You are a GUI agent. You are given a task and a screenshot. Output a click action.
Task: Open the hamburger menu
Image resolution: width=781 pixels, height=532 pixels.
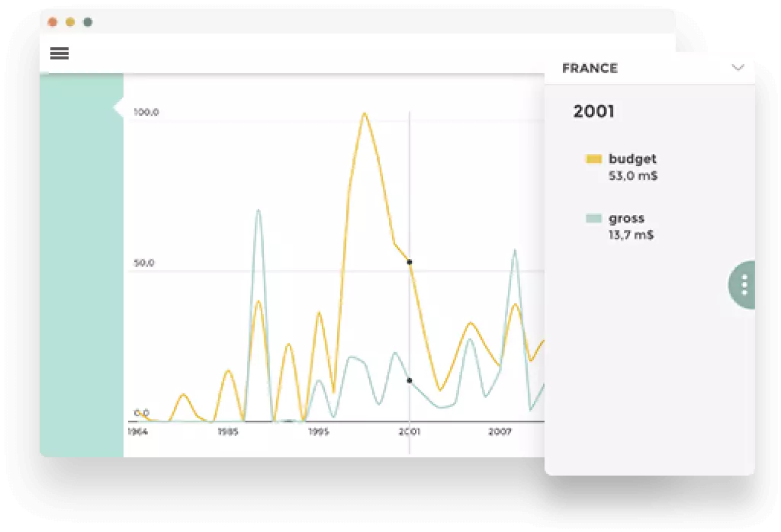[59, 53]
